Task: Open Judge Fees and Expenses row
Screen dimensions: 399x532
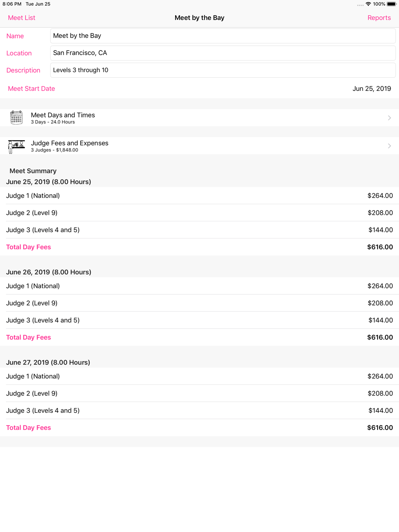Action: [x=199, y=146]
